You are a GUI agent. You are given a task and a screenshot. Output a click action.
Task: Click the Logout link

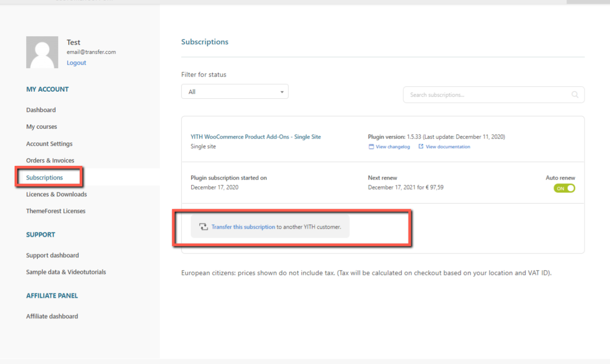[77, 63]
